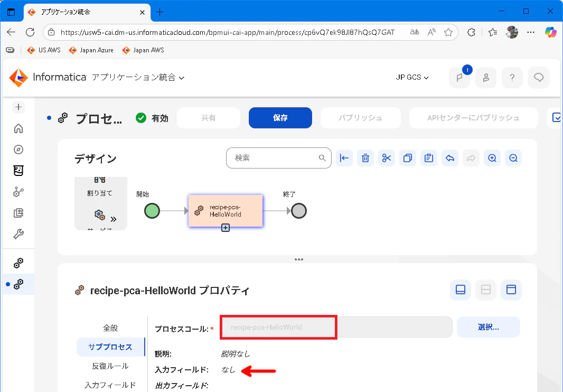Go to Home in the sidebar
This screenshot has width=563, height=392.
click(x=18, y=128)
